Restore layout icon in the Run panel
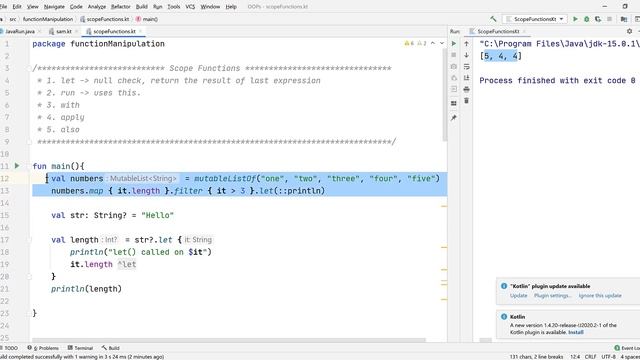 [453, 103]
